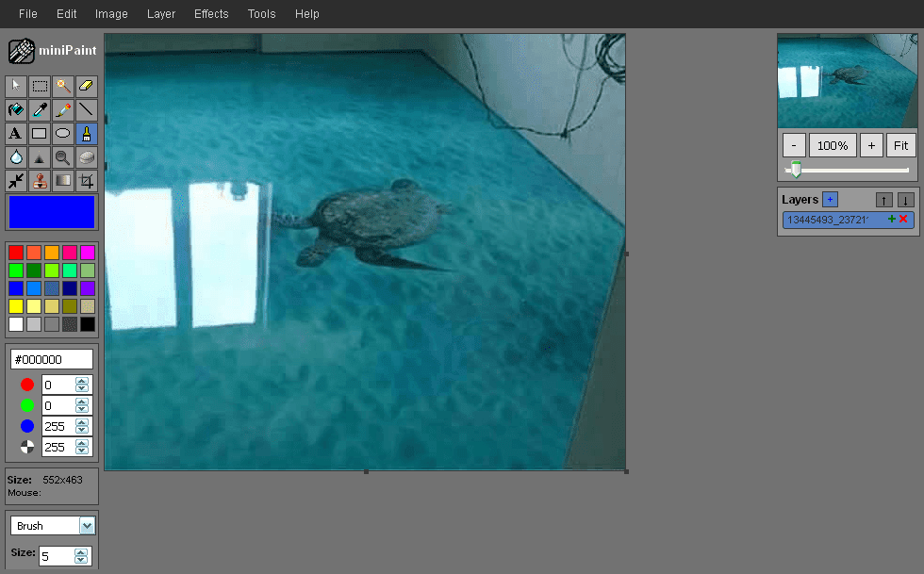The width and height of the screenshot is (924, 574).
Task: Open the Effects menu
Action: [210, 13]
